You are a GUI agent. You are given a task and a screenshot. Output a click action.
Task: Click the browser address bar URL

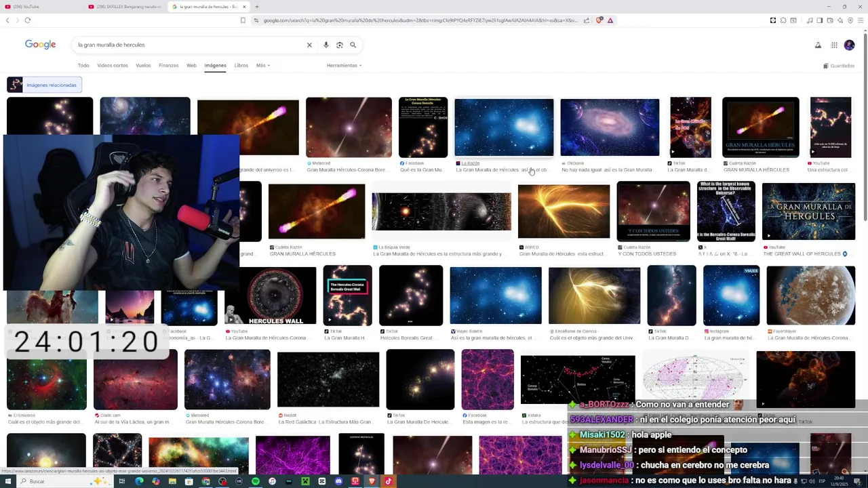(x=420, y=20)
